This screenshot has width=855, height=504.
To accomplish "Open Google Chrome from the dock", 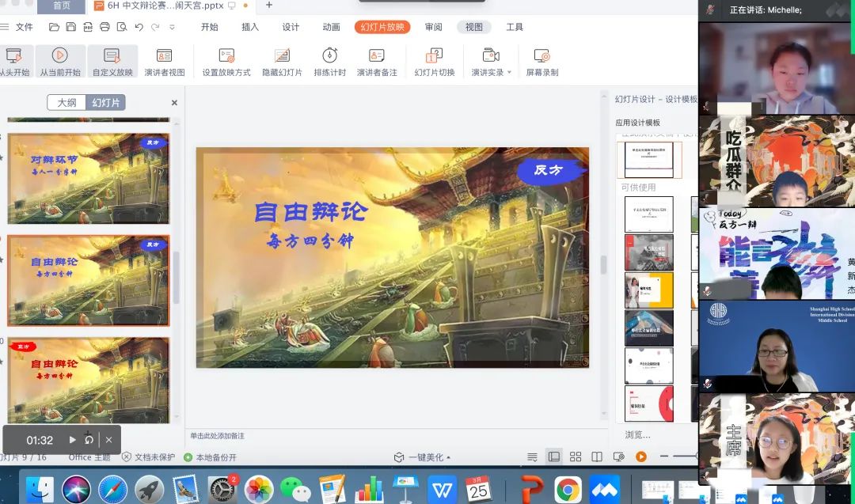I will point(568,489).
